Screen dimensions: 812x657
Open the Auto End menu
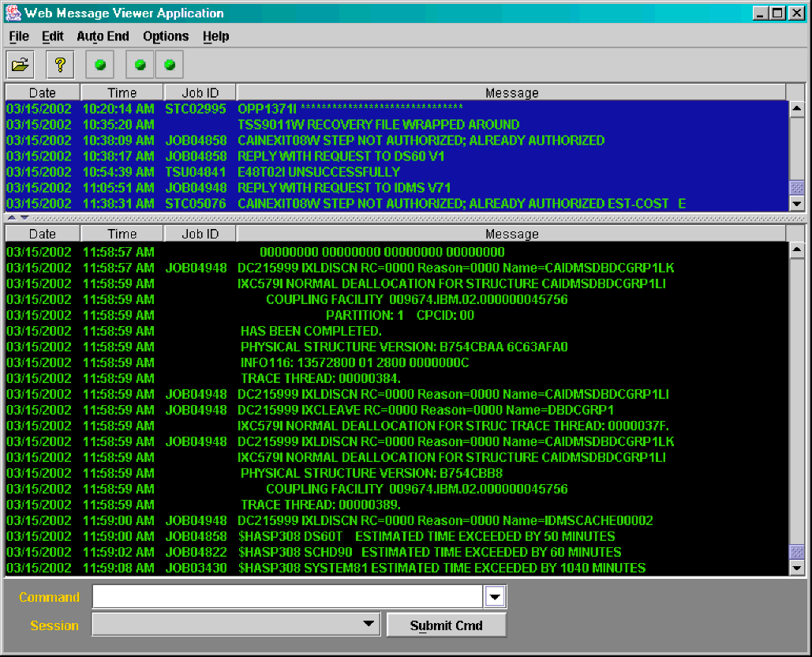pyautogui.click(x=103, y=36)
